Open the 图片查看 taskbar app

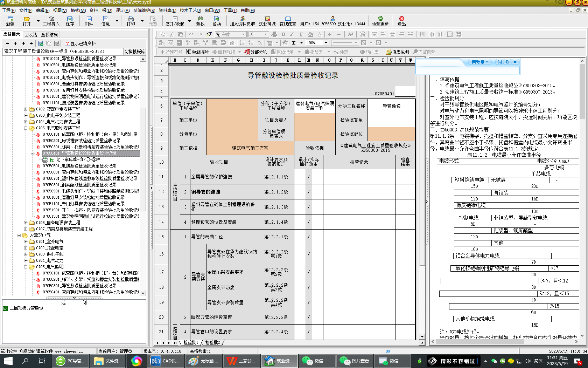coord(355,361)
